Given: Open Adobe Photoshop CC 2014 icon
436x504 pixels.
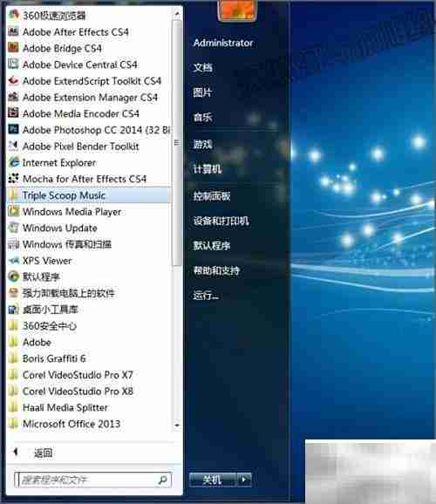Looking at the screenshot, I should pyautogui.click(x=13, y=130).
